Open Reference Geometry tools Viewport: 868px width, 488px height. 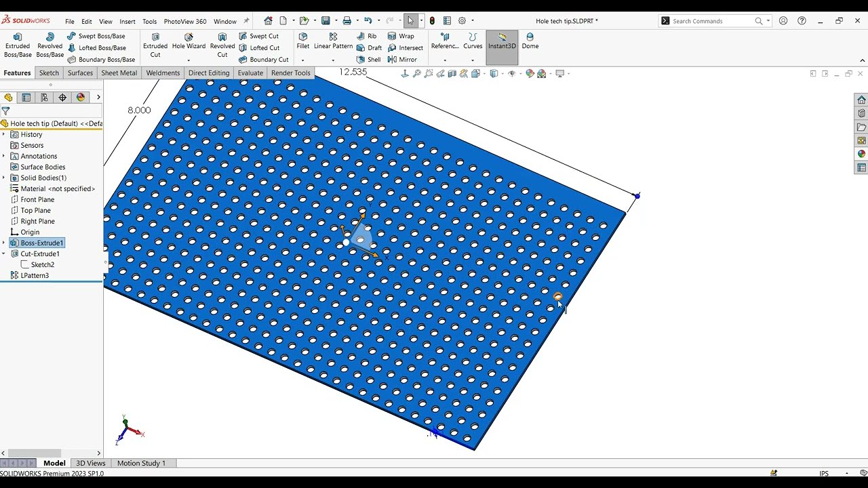pyautogui.click(x=445, y=41)
